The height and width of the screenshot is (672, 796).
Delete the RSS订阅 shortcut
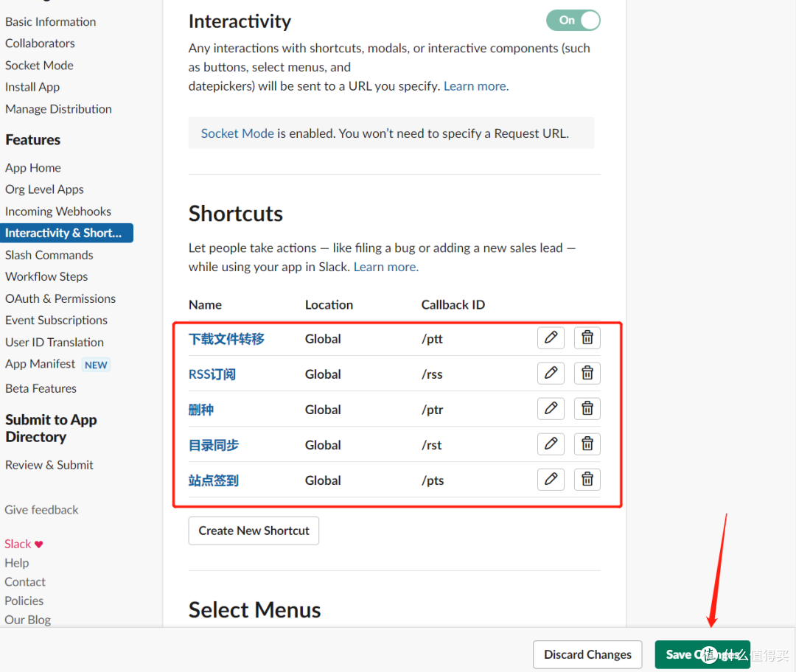click(587, 374)
